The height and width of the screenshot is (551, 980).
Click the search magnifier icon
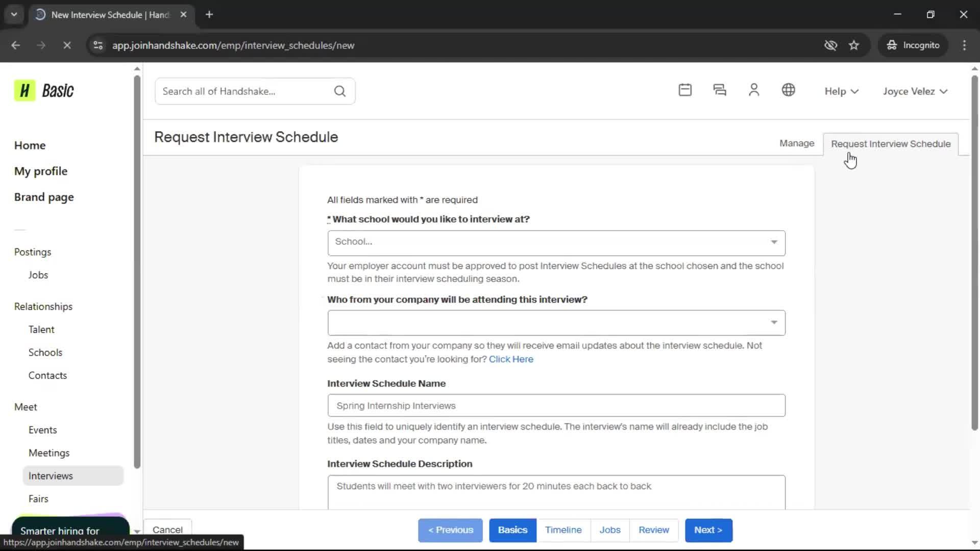click(x=340, y=91)
